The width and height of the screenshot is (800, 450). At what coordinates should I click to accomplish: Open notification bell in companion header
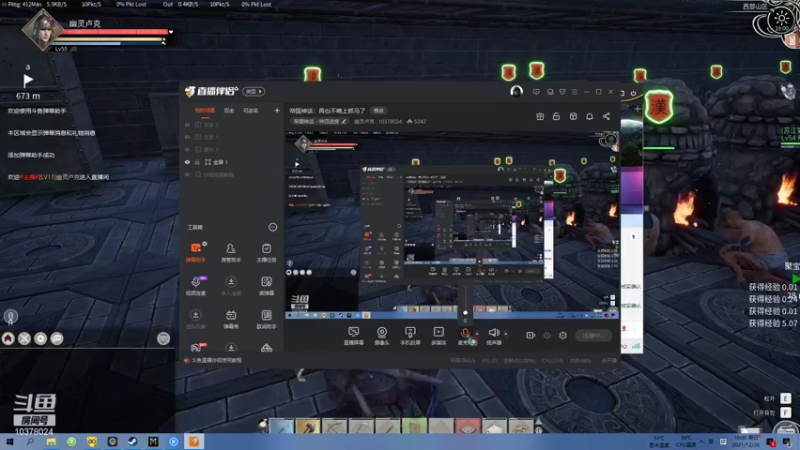point(589,116)
